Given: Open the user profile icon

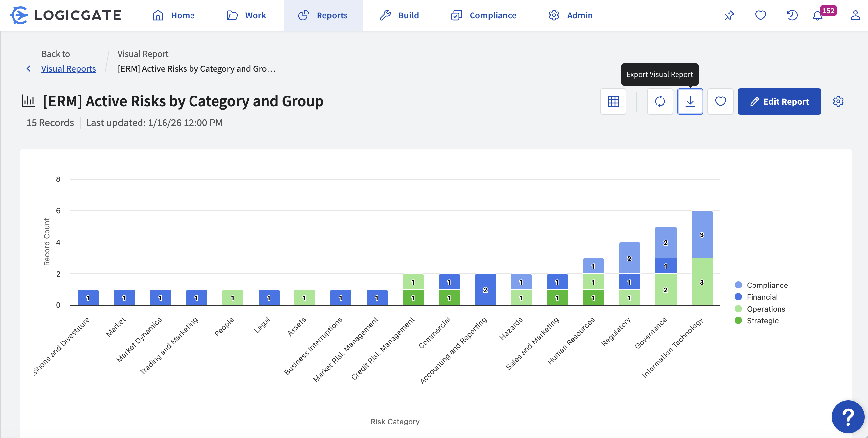Looking at the screenshot, I should click(x=855, y=15).
